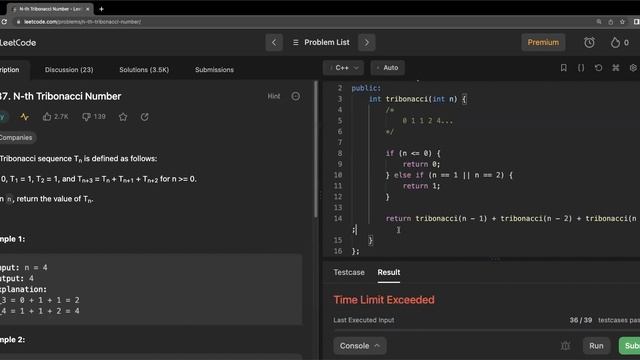Go to the next problem arrow
This screenshot has height=360, width=640.
point(367,42)
